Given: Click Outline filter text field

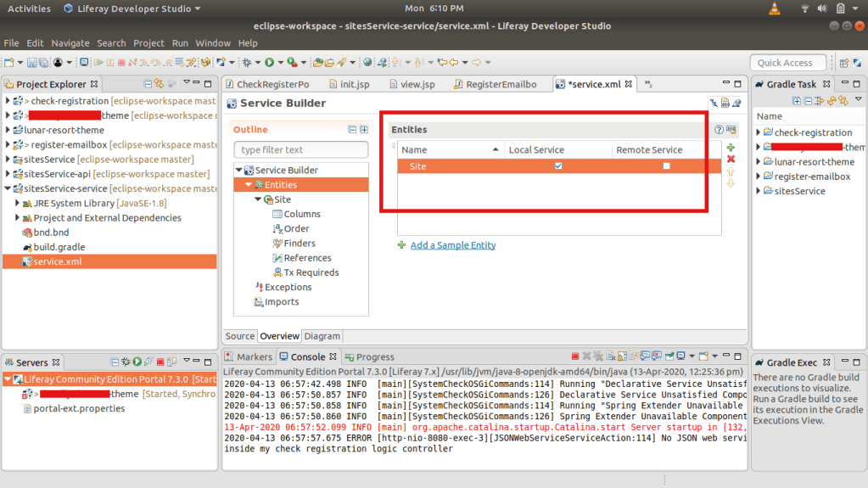Looking at the screenshot, I should tap(300, 150).
